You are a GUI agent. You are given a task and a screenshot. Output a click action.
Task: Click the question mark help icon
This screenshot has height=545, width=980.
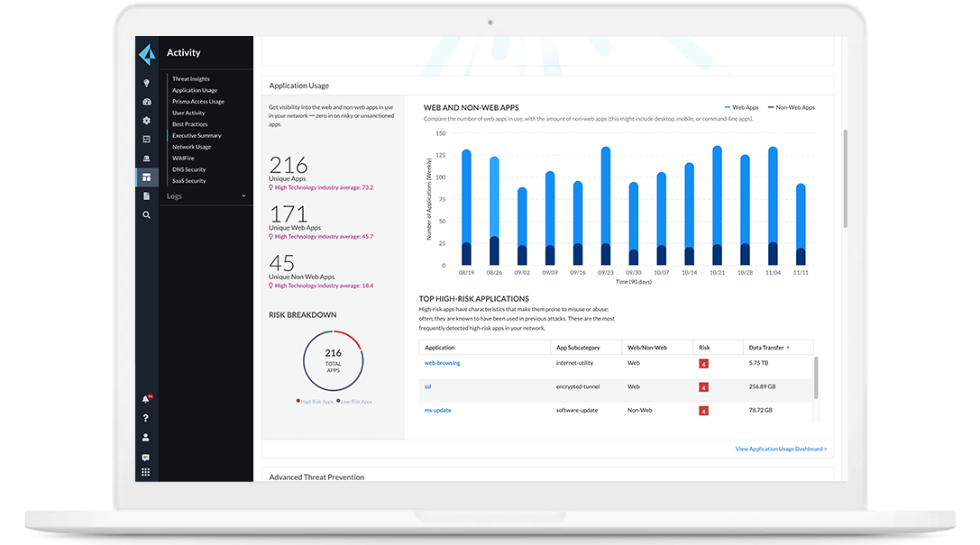[146, 418]
